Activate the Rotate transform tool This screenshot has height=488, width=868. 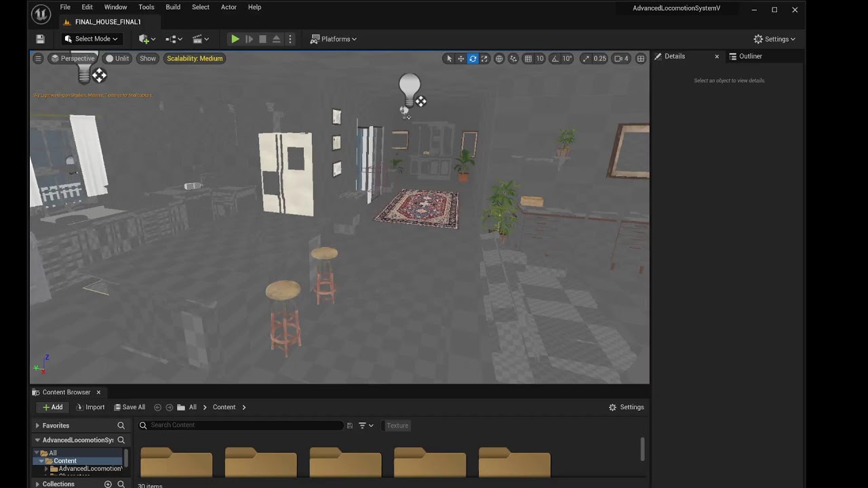(x=473, y=58)
